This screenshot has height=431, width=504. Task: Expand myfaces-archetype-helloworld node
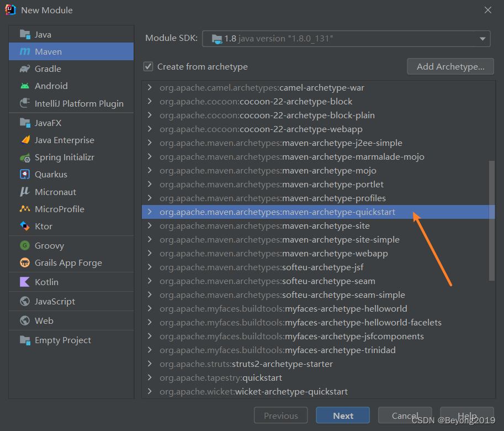[150, 308]
